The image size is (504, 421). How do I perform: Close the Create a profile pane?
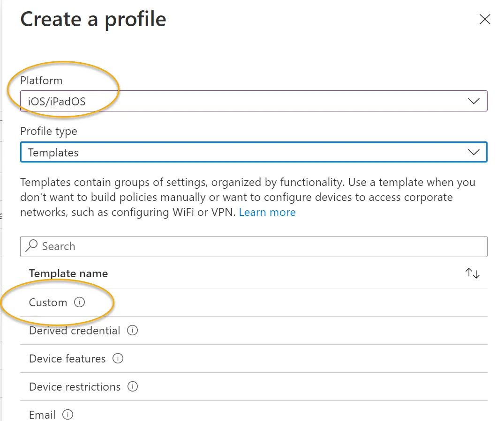click(485, 19)
